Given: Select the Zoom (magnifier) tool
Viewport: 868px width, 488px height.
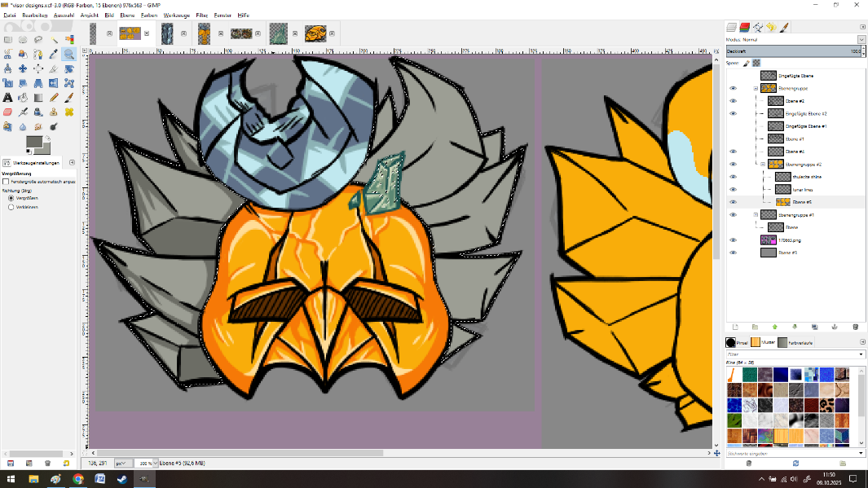Looking at the screenshot, I should point(68,54).
